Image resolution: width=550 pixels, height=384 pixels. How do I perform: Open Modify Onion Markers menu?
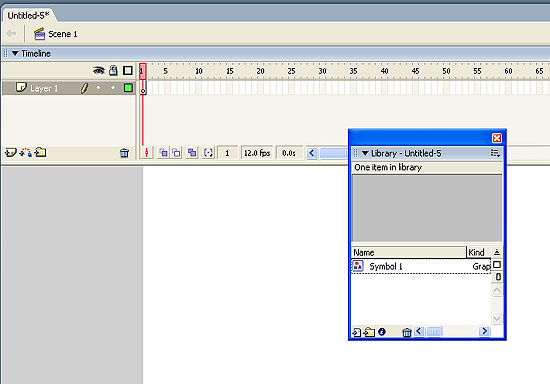click(x=208, y=153)
